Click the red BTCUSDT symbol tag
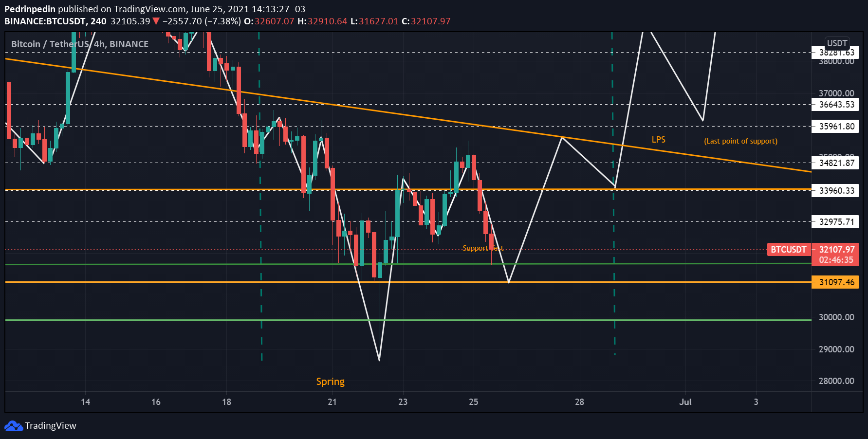 tap(789, 250)
